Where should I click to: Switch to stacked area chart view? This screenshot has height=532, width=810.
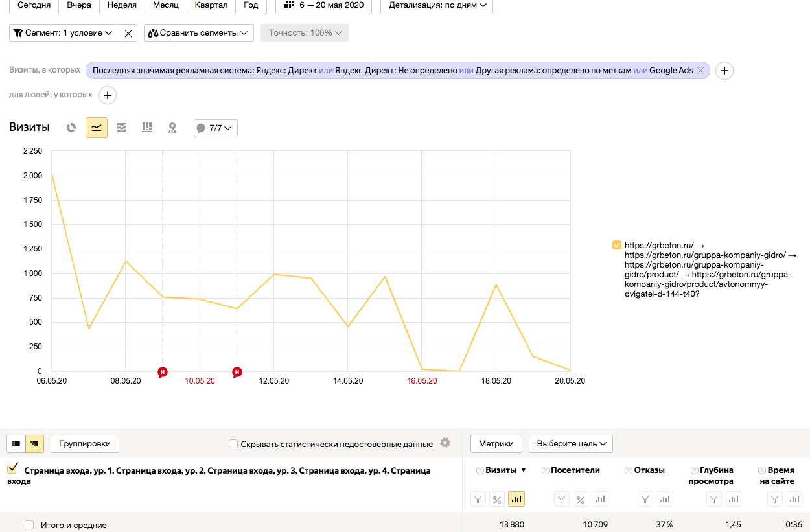coord(122,128)
